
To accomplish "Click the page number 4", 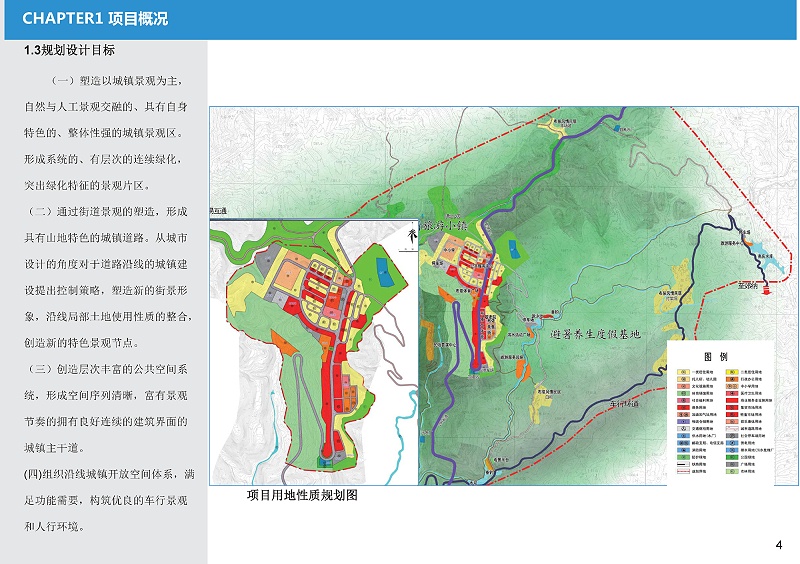I will coord(779,544).
